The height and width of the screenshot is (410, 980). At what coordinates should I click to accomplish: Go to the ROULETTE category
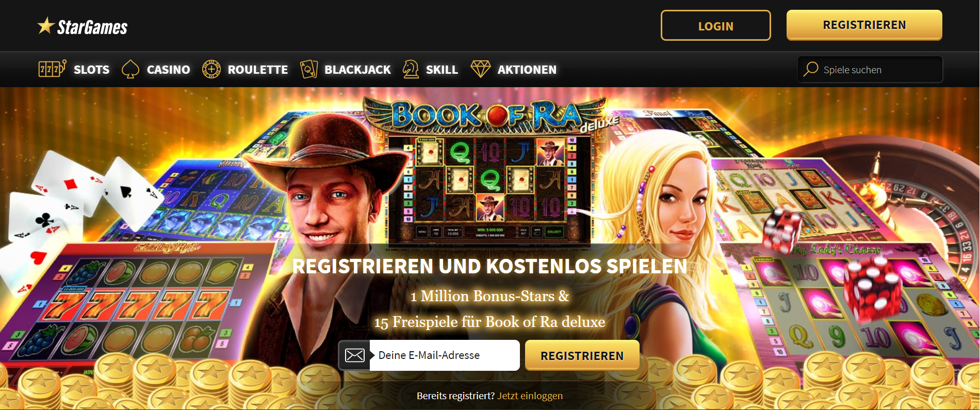[x=258, y=70]
